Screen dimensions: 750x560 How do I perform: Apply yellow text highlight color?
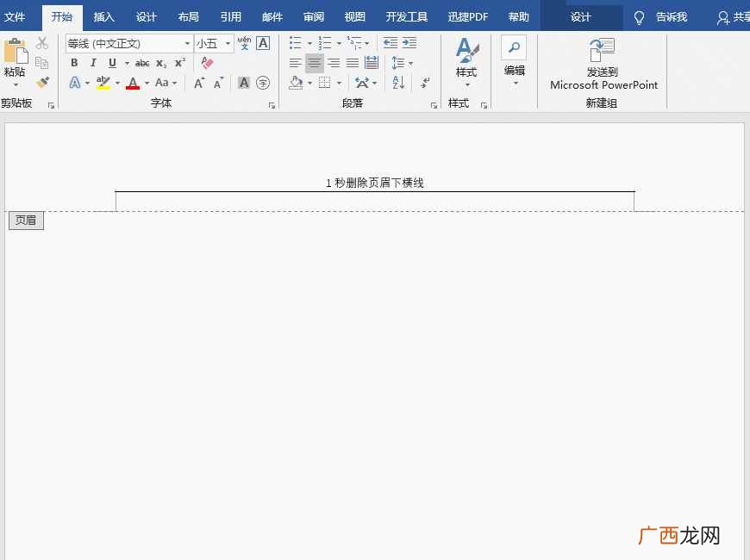pyautogui.click(x=103, y=83)
